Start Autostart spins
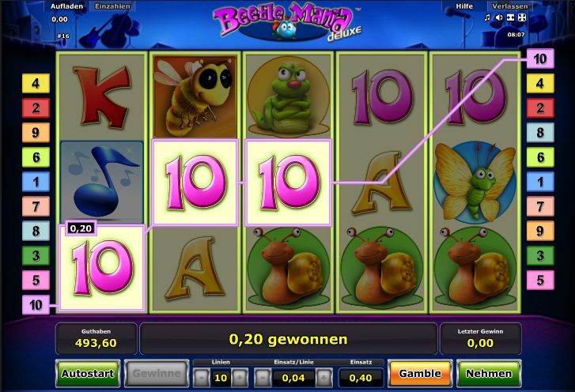This screenshot has width=575, height=392. pyautogui.click(x=88, y=373)
